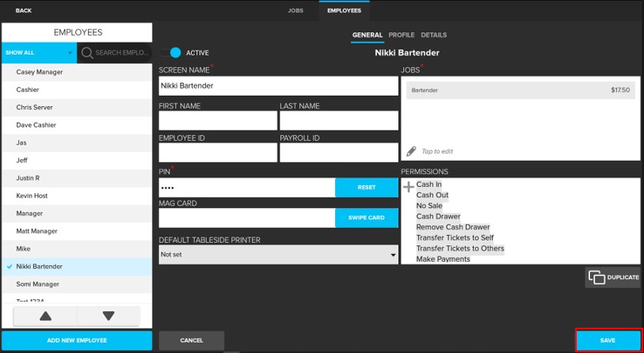Click Reset next to PIN
This screenshot has width=644, height=353.
(x=366, y=188)
